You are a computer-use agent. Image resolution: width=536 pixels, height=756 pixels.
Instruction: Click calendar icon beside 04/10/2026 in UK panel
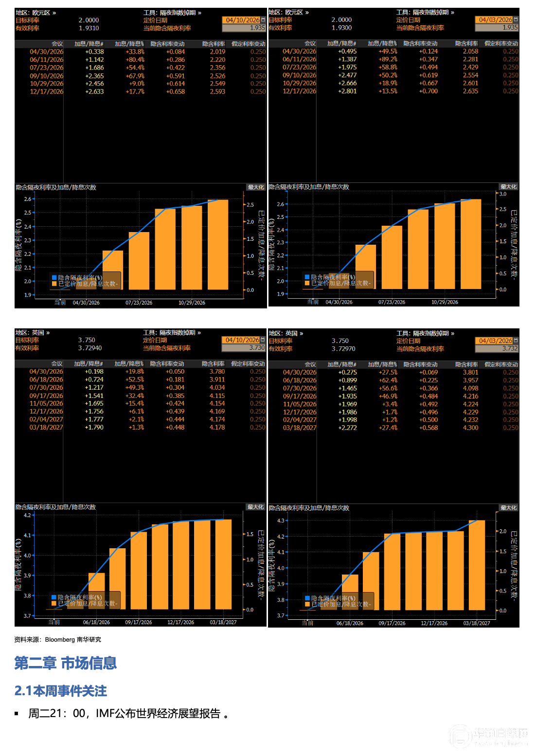pos(263,340)
